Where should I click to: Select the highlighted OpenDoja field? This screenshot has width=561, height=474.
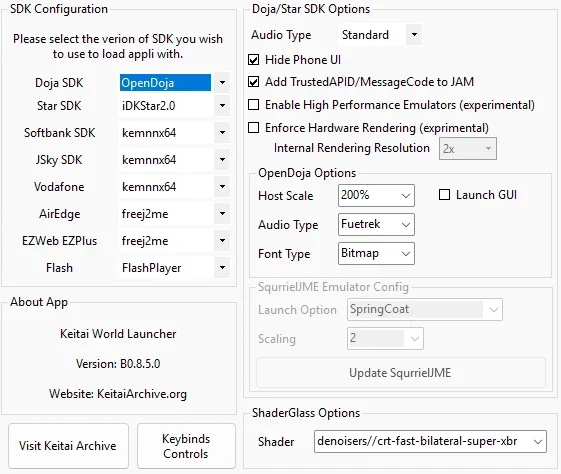pyautogui.click(x=165, y=83)
